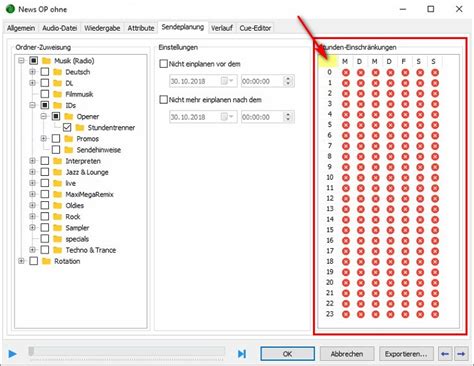Viewport: 474px width, 366px height.
Task: Toggle Saturday hour 12 restriction icon
Action: click(x=420, y=198)
